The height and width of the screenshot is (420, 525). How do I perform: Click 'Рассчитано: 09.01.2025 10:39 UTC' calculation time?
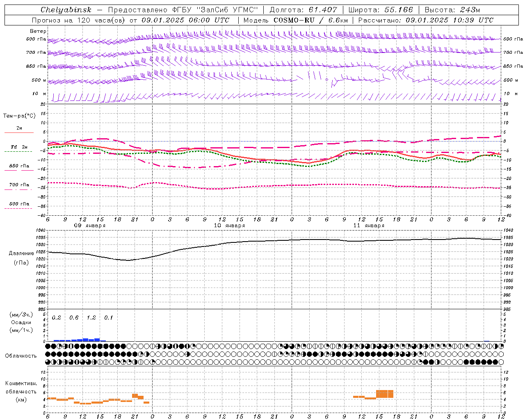(426, 20)
